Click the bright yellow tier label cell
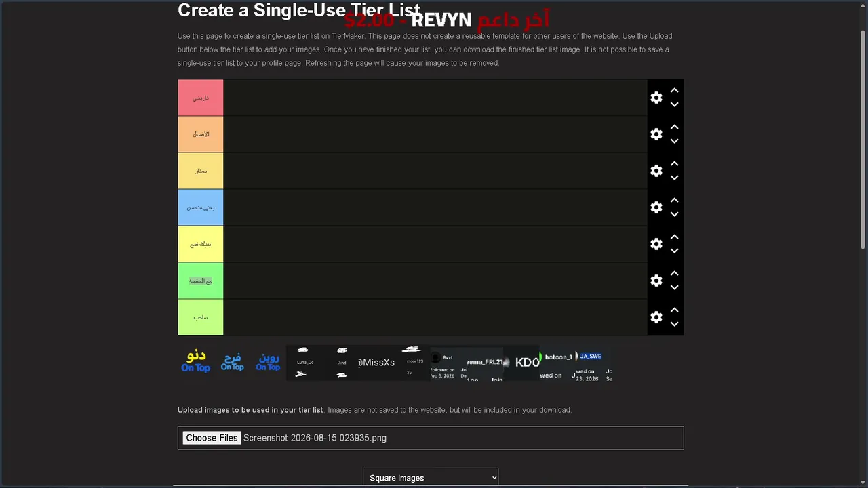The width and height of the screenshot is (868, 488). [201, 244]
